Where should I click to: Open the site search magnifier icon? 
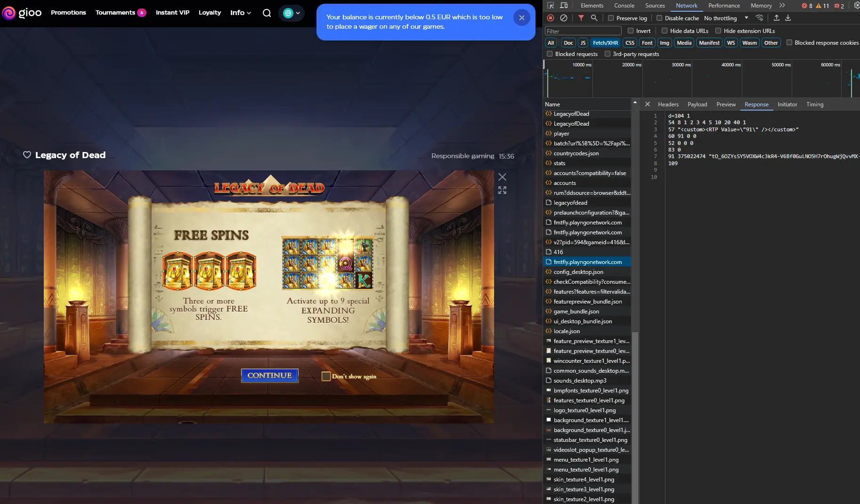click(x=267, y=13)
